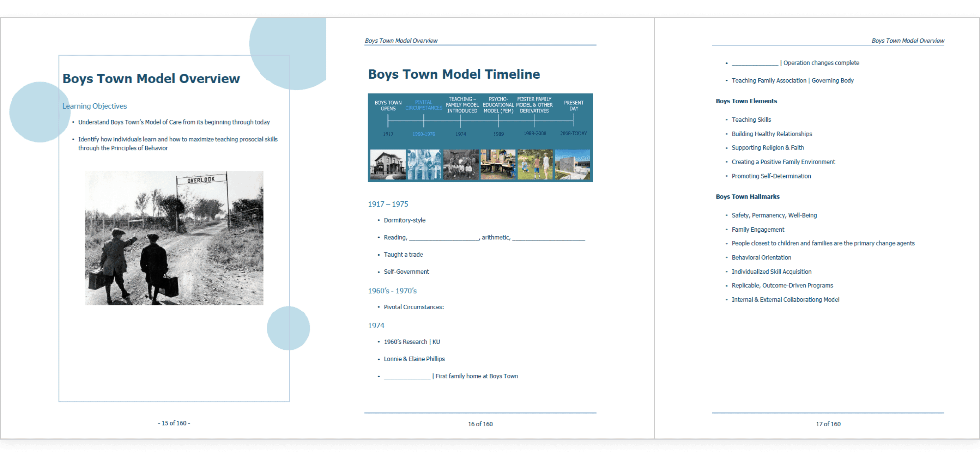Click 'Pivital Circumstances' timeline label
This screenshot has width=980, height=457.
point(423,105)
